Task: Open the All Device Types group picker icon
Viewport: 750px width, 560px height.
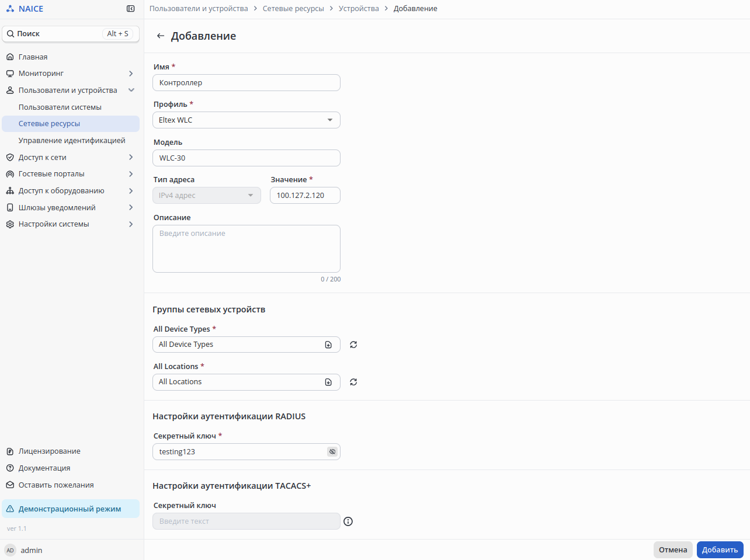Action: 328,345
